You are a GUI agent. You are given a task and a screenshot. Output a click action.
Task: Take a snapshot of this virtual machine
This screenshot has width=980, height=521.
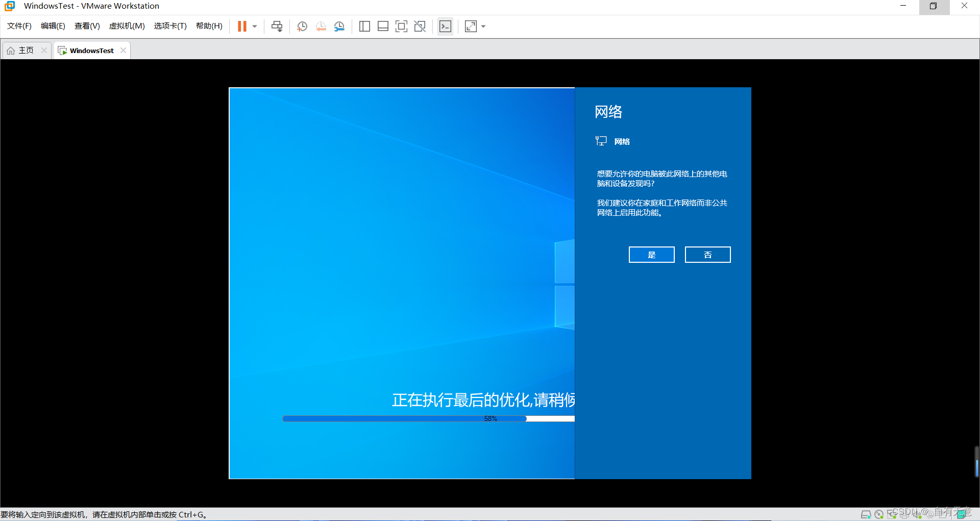pos(302,27)
